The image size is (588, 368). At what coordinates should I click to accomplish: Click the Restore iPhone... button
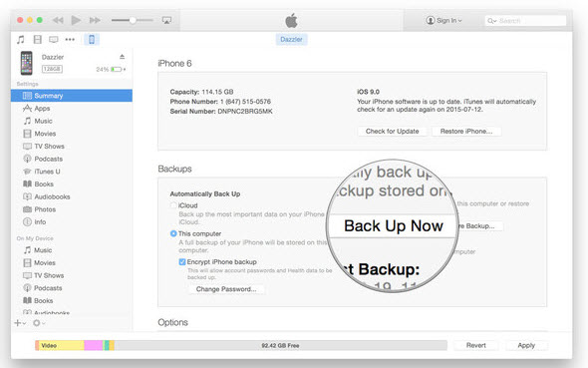[466, 132]
